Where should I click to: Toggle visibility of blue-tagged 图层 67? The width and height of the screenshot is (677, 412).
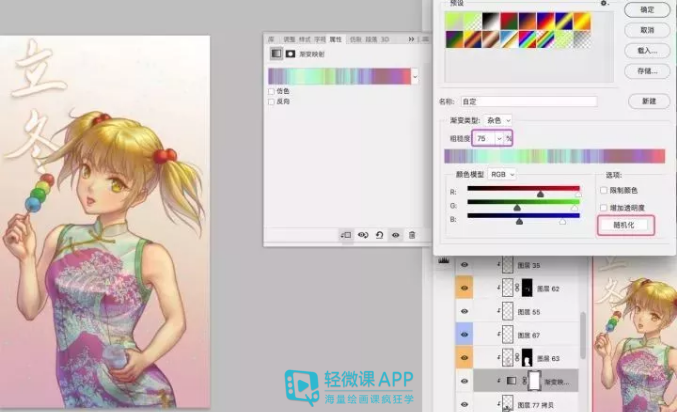[x=465, y=335]
